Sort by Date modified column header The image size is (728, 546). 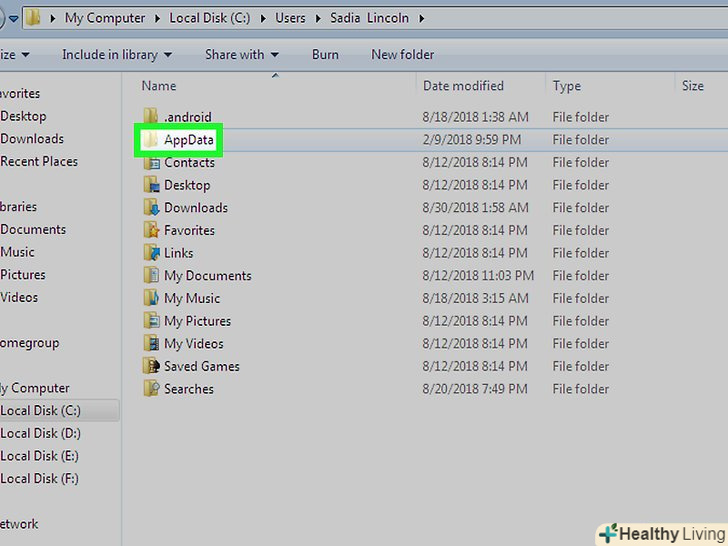pyautogui.click(x=463, y=86)
